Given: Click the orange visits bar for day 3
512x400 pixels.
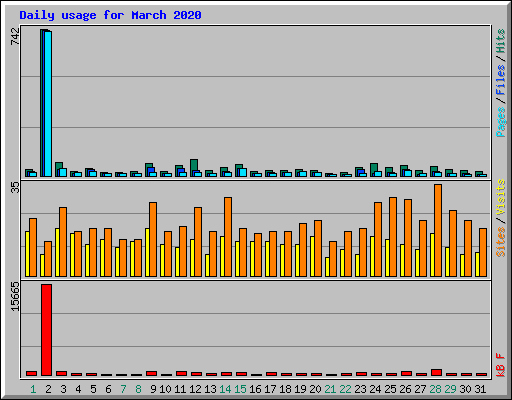Looking at the screenshot, I should point(63,242).
